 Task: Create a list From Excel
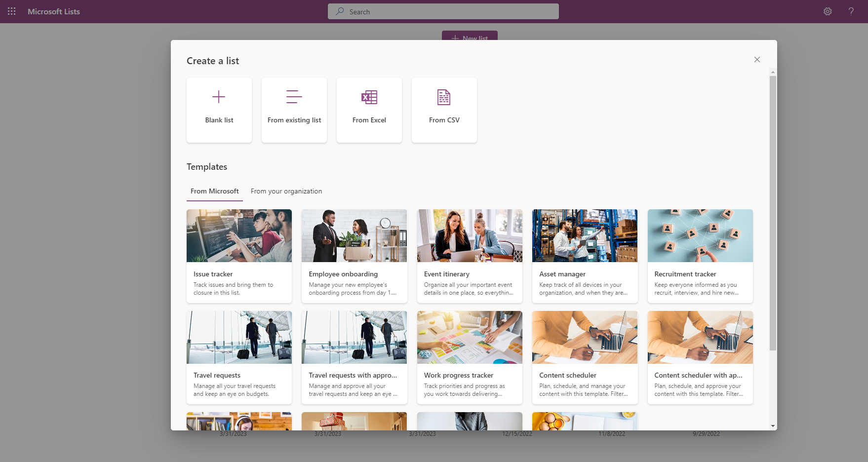369,110
